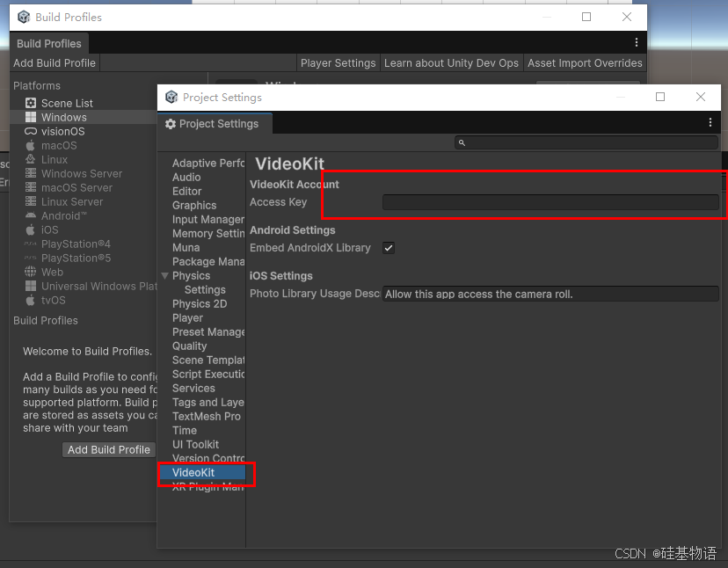Select the Project Settings tab
The width and height of the screenshot is (728, 568).
[x=215, y=124]
